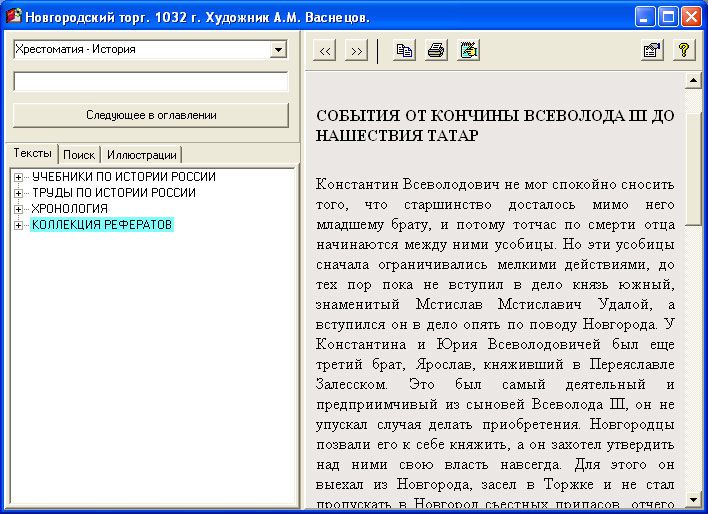
Task: Expand the ТРУДЫ ПО ИСТОРИИ РОССИИ node
Action: coord(19,193)
